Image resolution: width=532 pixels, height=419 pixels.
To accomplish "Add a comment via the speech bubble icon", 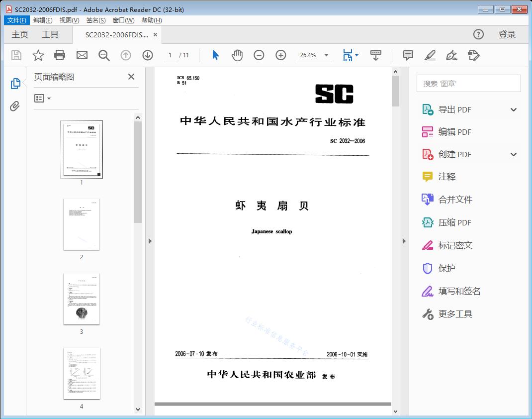I will pyautogui.click(x=408, y=55).
